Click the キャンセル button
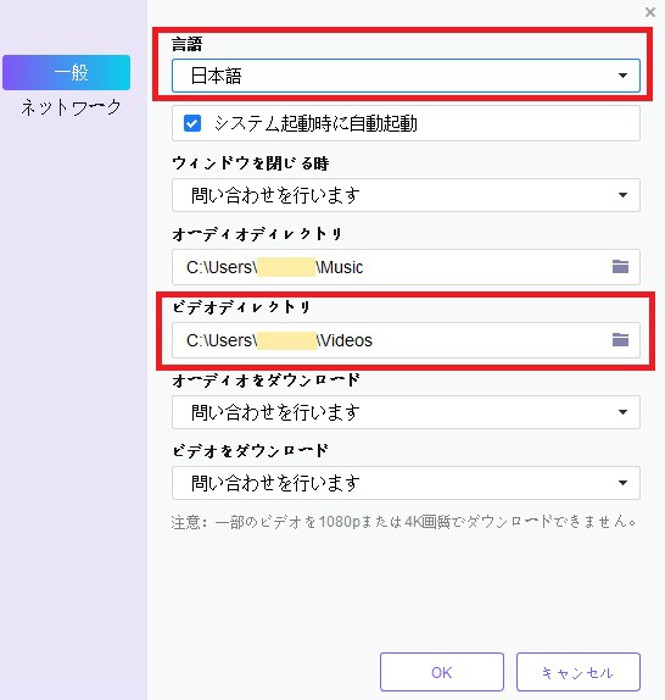 point(578,672)
